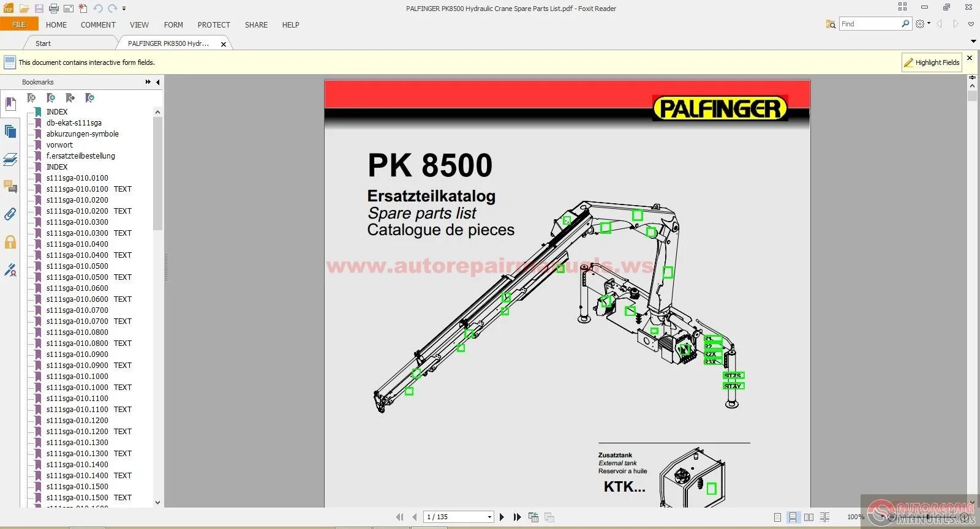
Task: Go to first page button
Action: coord(399,517)
